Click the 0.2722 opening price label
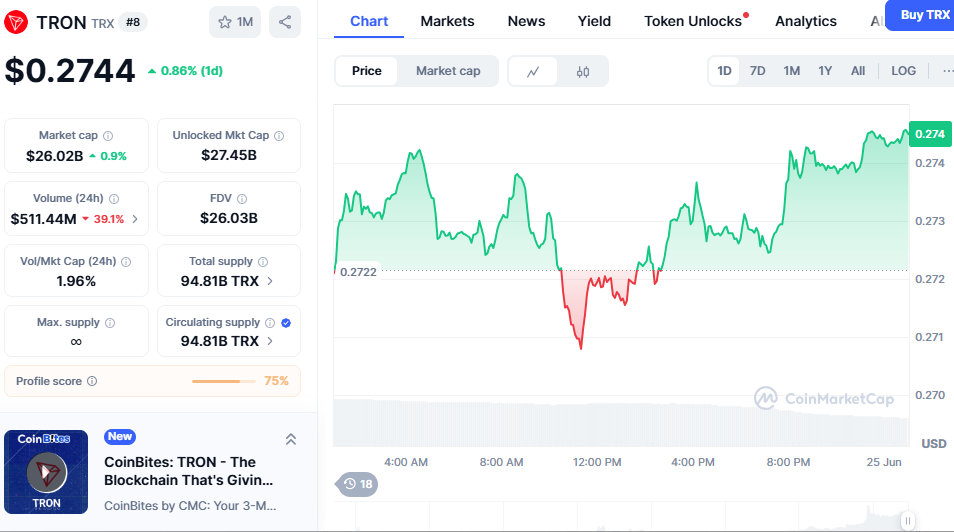Screen dimensions: 954x532 (x=358, y=271)
